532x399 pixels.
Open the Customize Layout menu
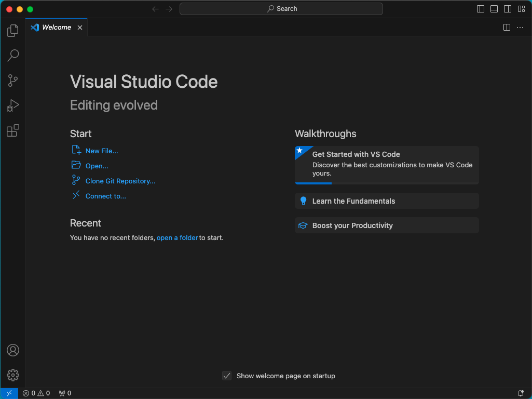pyautogui.click(x=521, y=9)
